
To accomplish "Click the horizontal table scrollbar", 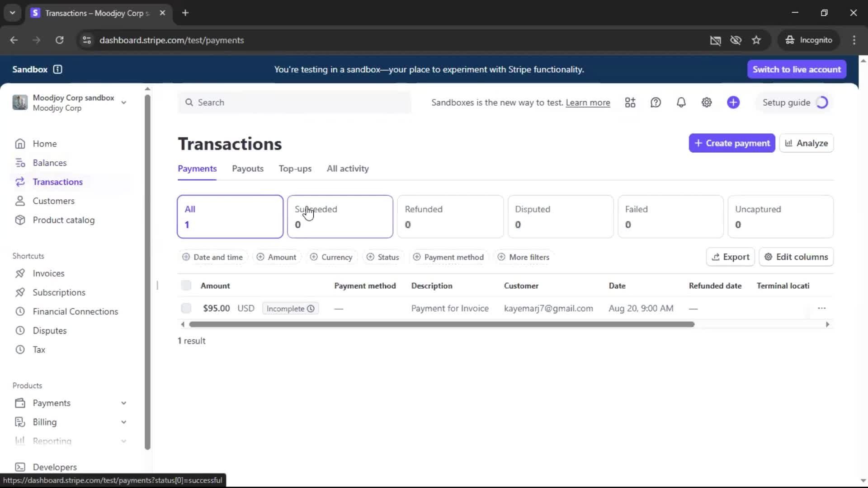I will pos(441,324).
